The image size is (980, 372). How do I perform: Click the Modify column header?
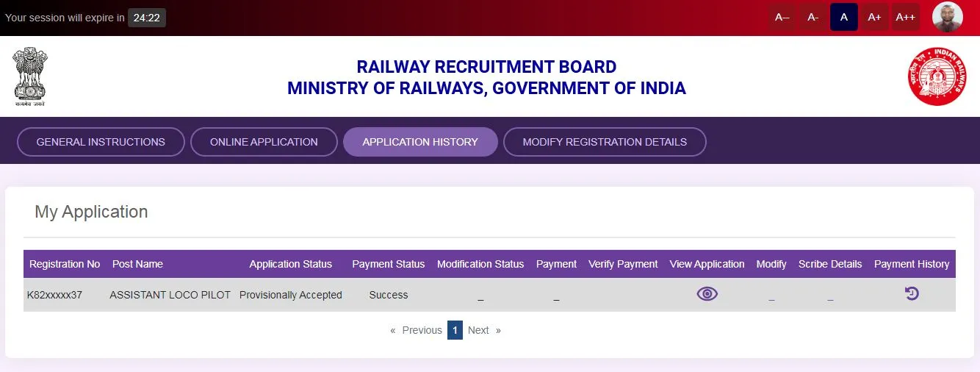point(771,264)
